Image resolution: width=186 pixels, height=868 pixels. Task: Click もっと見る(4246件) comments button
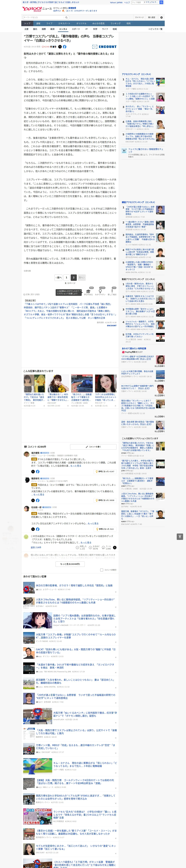click(70, 564)
